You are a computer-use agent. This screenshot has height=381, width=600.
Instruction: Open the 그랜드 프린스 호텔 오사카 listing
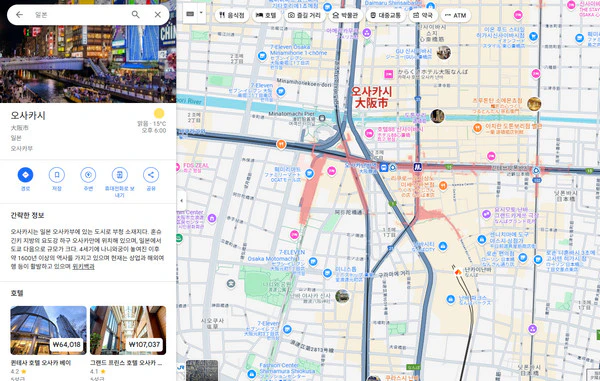pyautogui.click(x=126, y=363)
